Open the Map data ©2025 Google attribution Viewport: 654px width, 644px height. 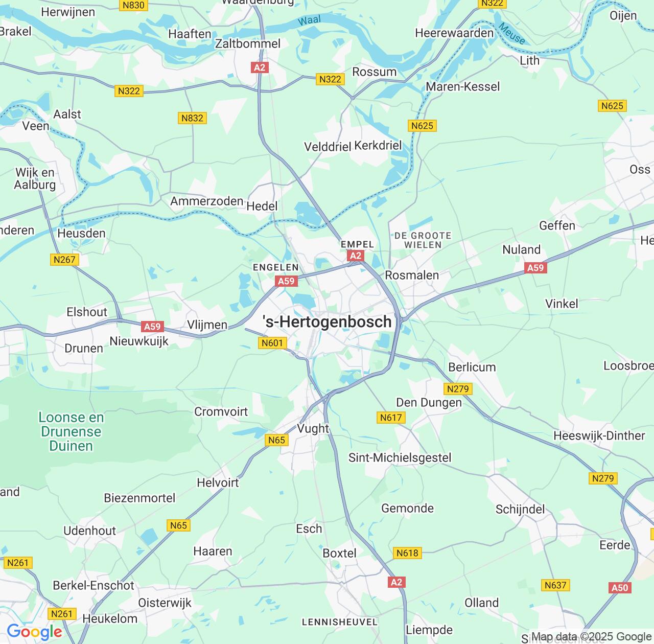[x=591, y=636]
